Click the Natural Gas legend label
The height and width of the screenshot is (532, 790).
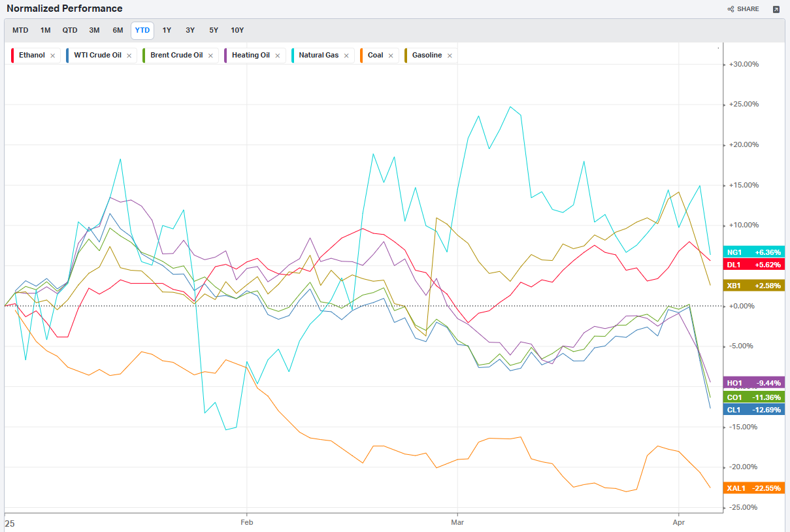point(319,56)
